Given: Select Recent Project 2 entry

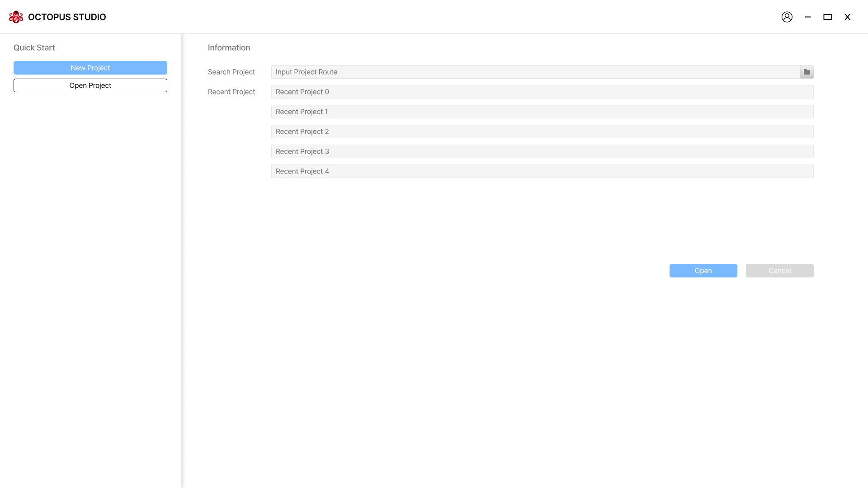Looking at the screenshot, I should [542, 131].
